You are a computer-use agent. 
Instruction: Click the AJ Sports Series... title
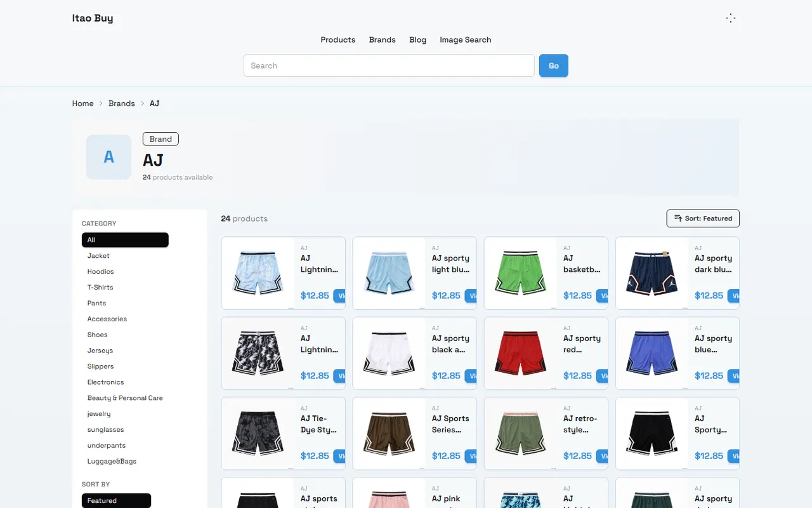[451, 424]
